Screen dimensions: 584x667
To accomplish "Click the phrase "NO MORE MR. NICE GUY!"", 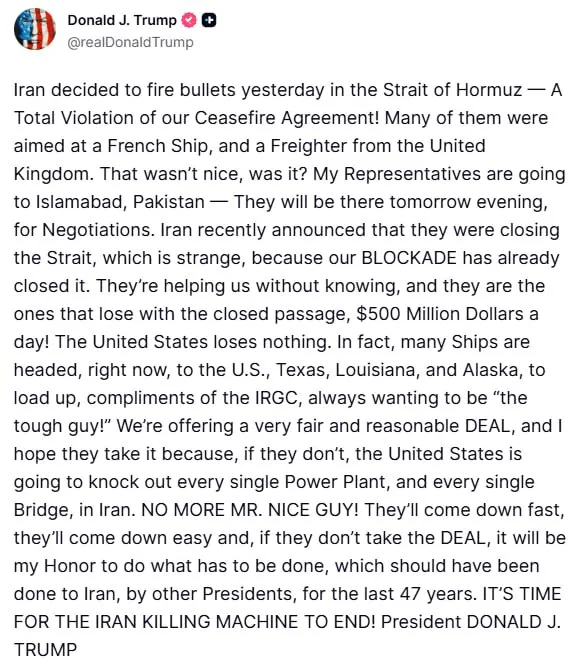I will [250, 510].
